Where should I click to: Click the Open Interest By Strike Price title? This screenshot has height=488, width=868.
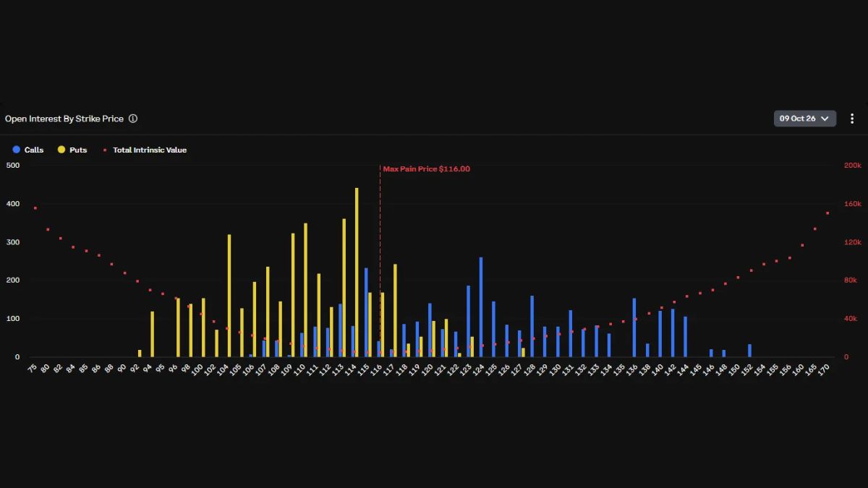coord(64,119)
